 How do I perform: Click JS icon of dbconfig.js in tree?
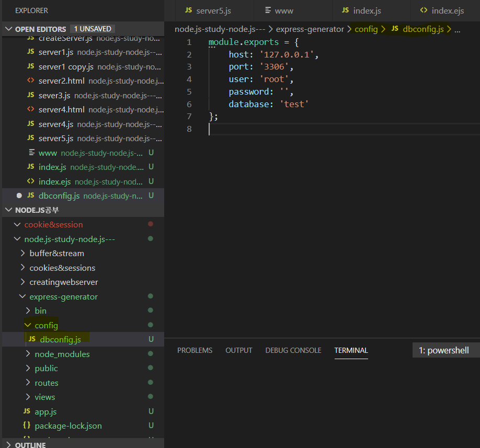pyautogui.click(x=32, y=339)
